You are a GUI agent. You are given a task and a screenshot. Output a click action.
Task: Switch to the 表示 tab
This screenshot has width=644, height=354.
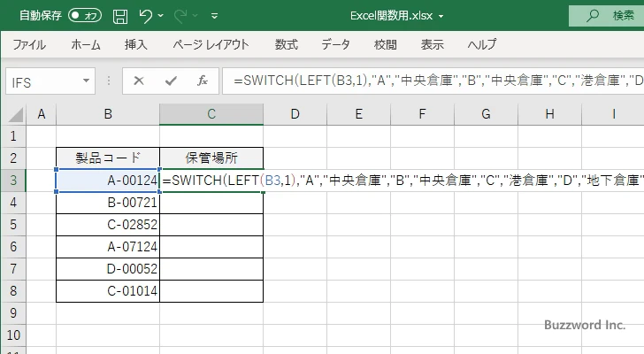pos(432,44)
